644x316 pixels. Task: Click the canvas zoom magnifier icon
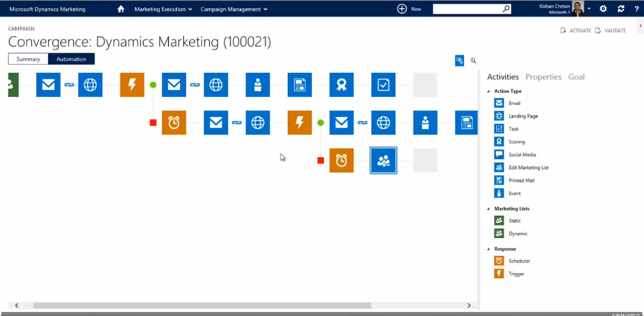point(473,61)
